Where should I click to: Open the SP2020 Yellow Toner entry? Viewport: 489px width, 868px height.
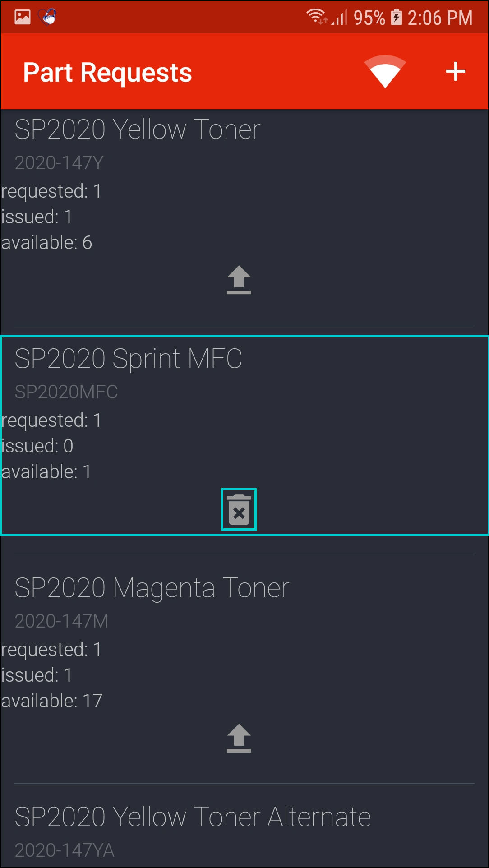pyautogui.click(x=138, y=129)
